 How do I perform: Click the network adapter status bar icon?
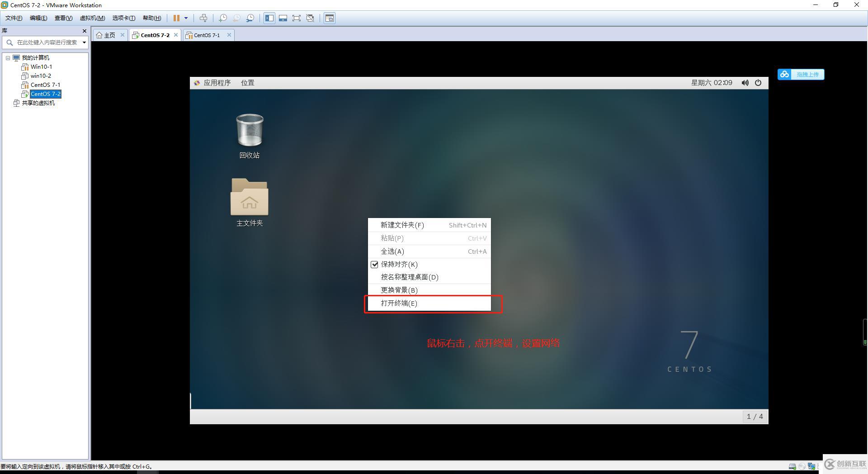coord(811,466)
